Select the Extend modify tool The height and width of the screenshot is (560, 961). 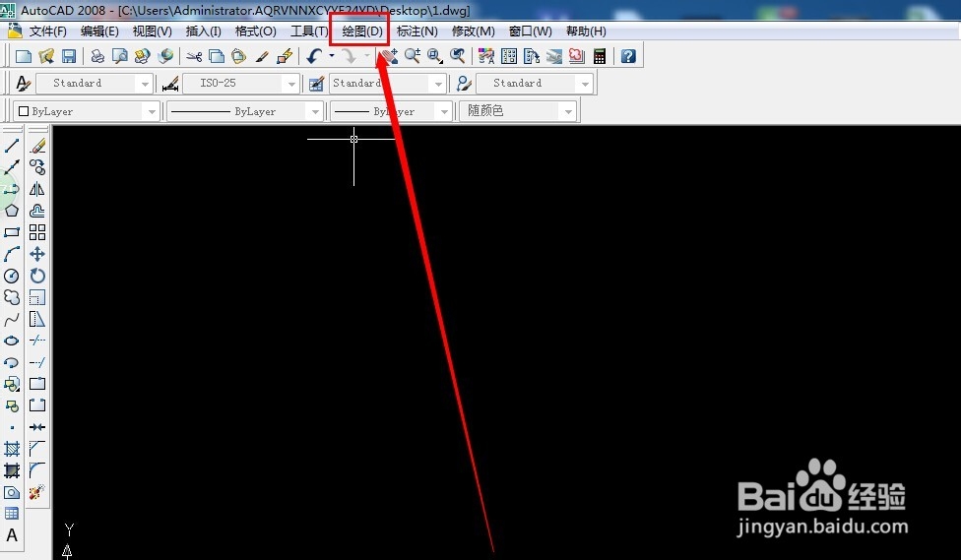click(37, 362)
